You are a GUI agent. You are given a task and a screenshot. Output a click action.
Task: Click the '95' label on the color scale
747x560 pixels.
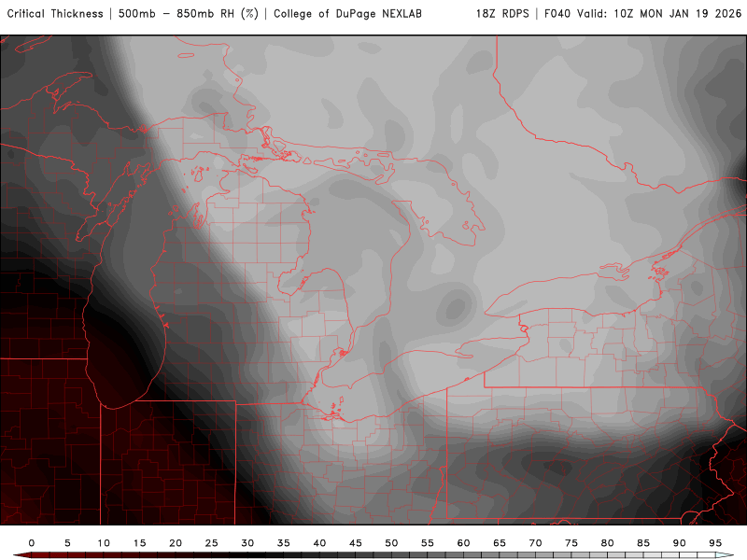pyautogui.click(x=715, y=543)
